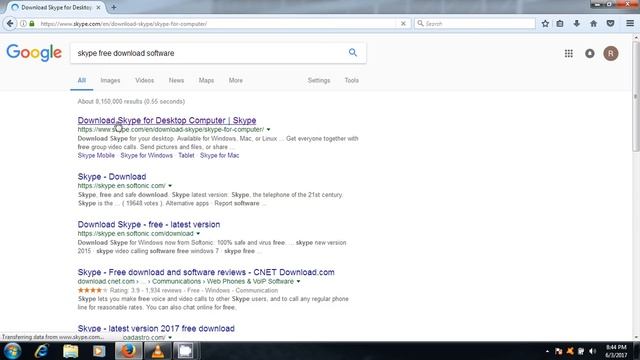
Task: Open VLC media player taskbar icon
Action: [x=157, y=351]
